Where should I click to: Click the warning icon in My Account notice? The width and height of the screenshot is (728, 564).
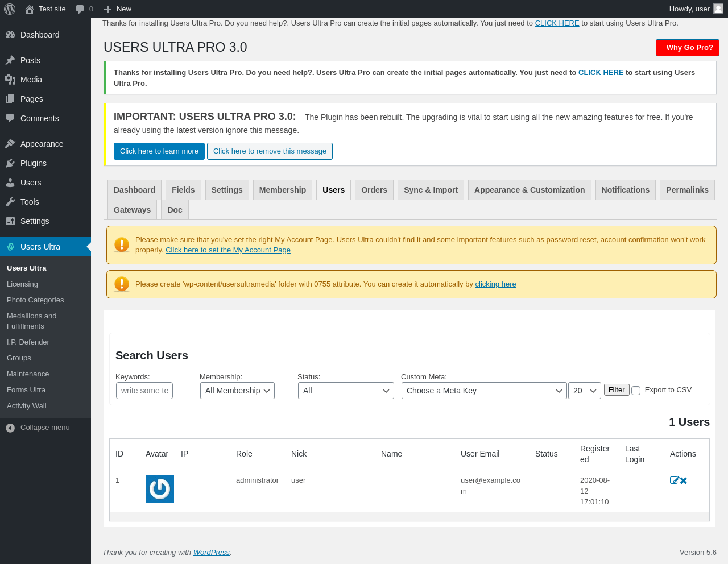point(122,245)
